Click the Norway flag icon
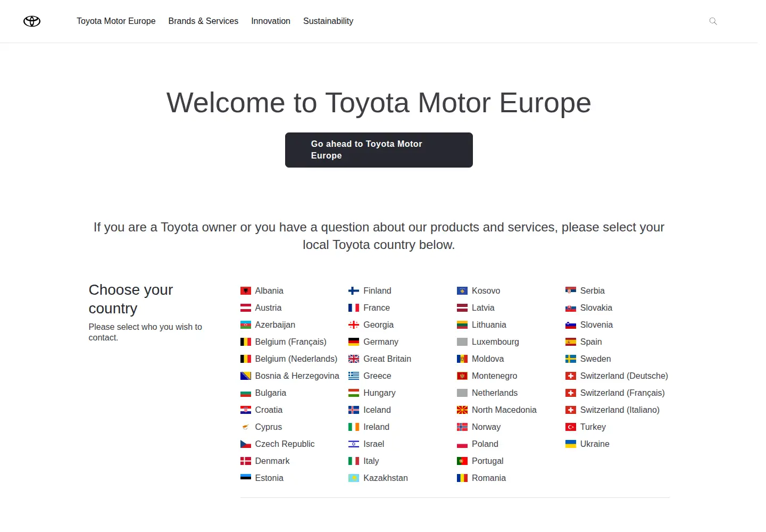This screenshot has height=532, width=766. click(x=462, y=427)
